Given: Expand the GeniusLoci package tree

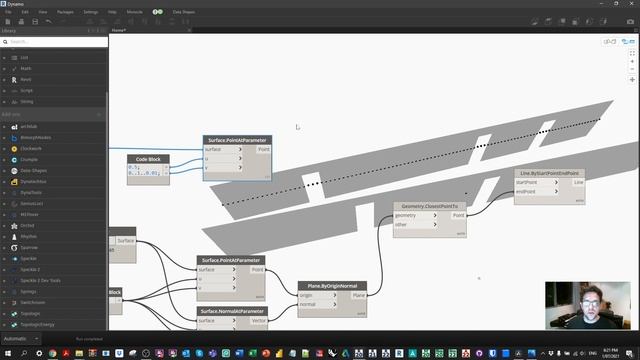Looking at the screenshot, I should click(x=4, y=204).
